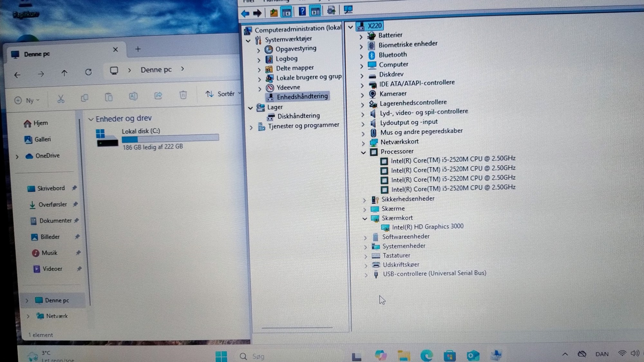Collapse the X220 root node
This screenshot has width=644, height=362.
coord(351,27)
